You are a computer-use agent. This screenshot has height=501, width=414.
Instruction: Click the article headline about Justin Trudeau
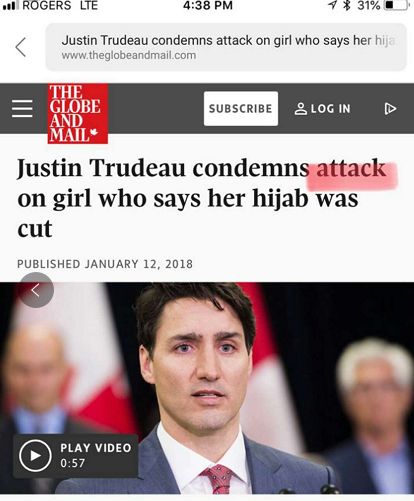click(x=202, y=198)
